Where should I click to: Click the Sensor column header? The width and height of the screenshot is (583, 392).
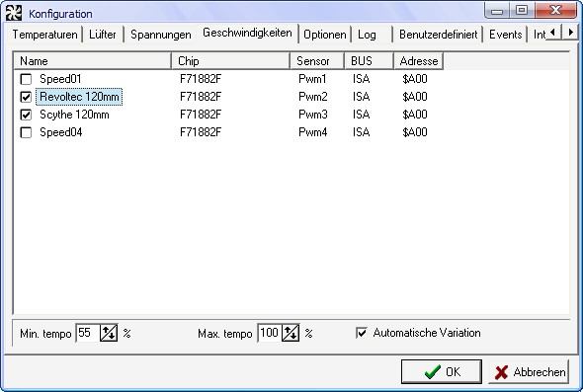(x=317, y=61)
